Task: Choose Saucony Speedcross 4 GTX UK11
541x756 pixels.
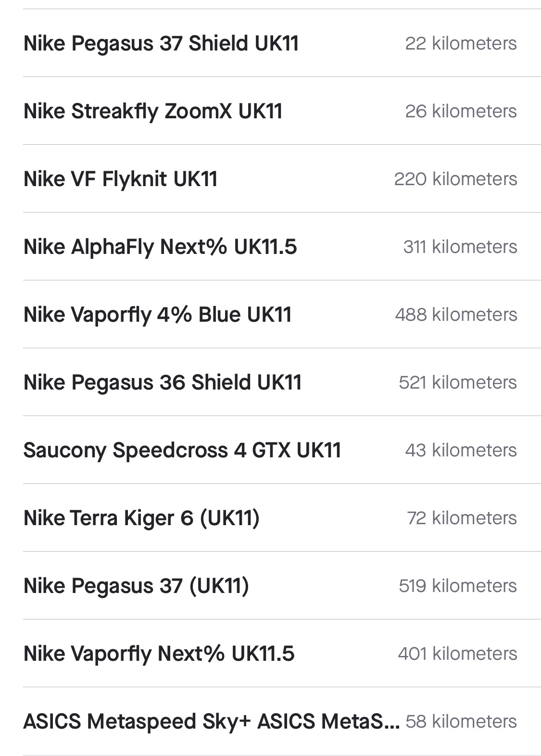Action: 270,450
